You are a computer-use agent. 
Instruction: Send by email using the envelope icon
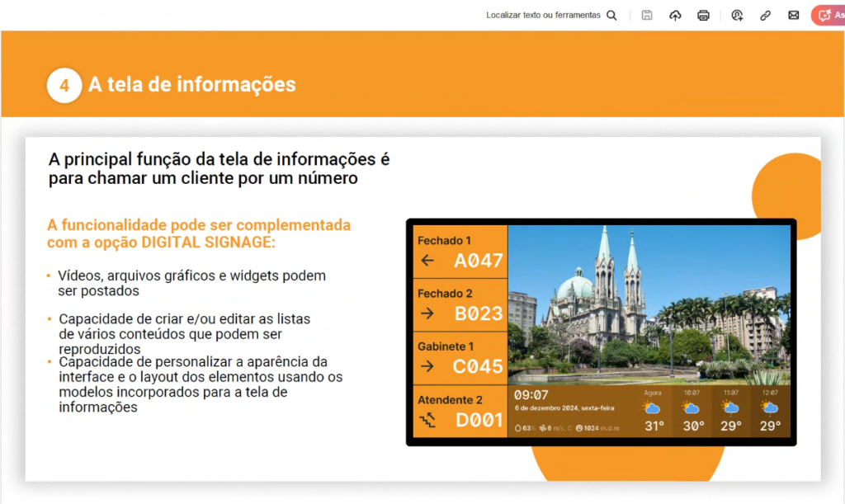click(793, 16)
